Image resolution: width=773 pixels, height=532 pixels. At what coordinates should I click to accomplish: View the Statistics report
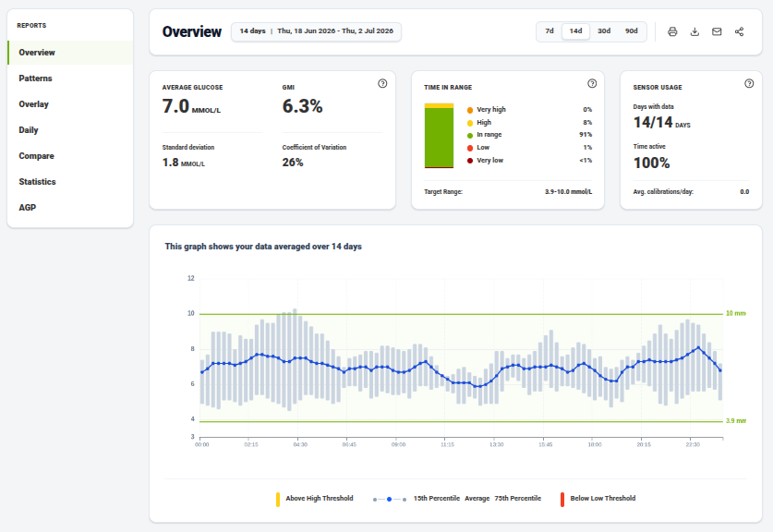pos(70,181)
